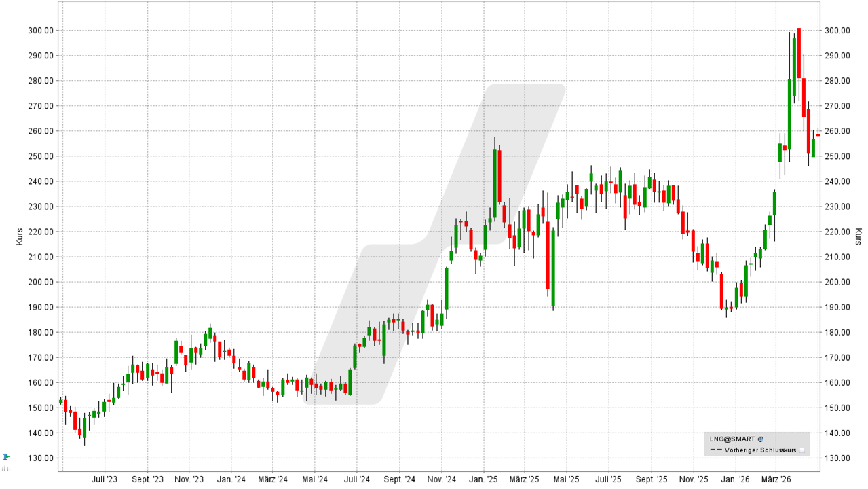
Task: Click the Juli '25 date label
Action: [x=607, y=479]
